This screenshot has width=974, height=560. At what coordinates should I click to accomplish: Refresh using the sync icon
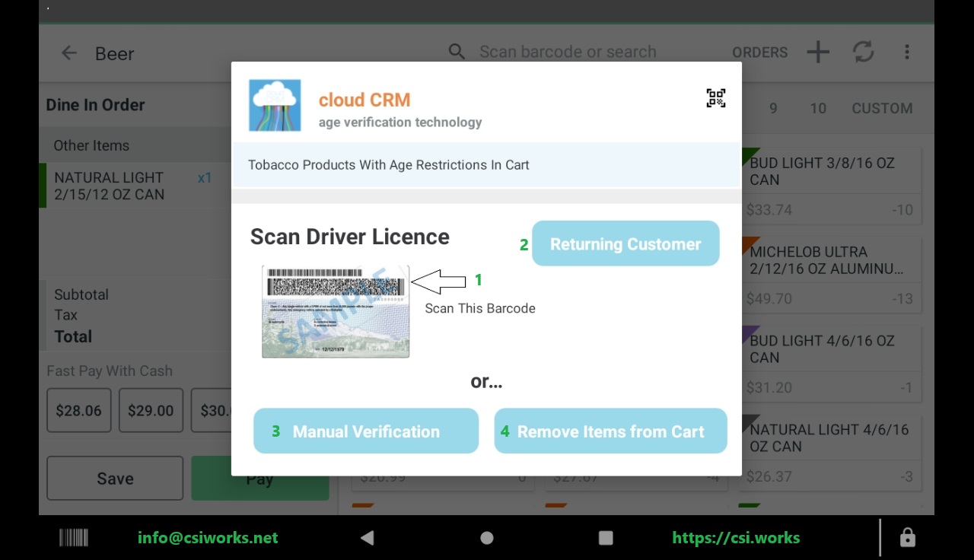pos(863,52)
